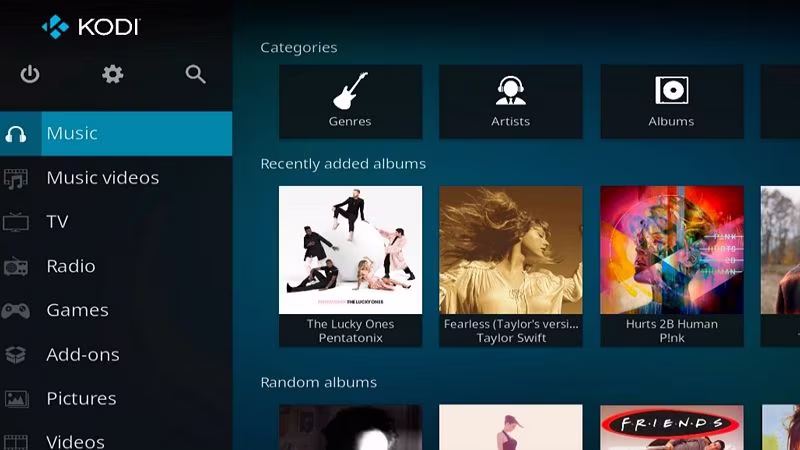The height and width of the screenshot is (450, 800).
Task: Click "Hurts 2B Human" title text
Action: (x=672, y=324)
